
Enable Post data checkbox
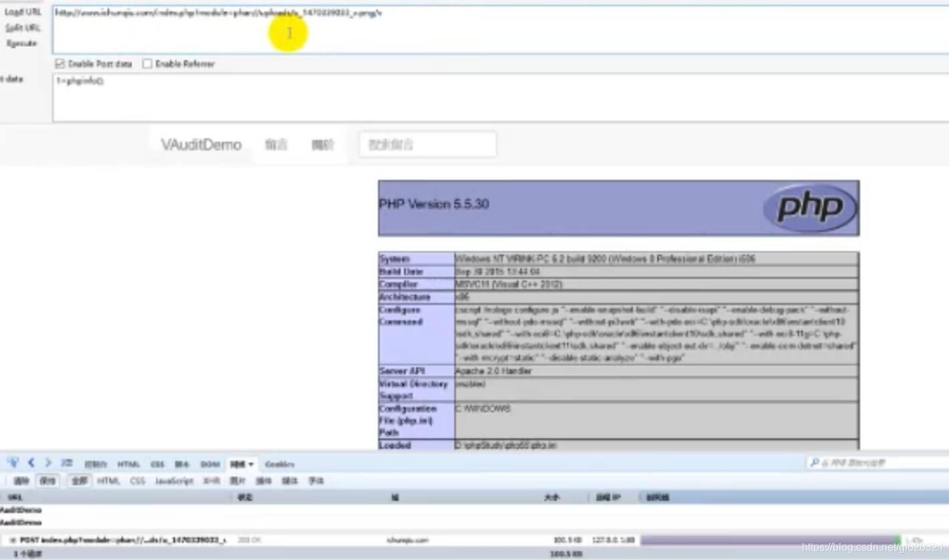(60, 64)
